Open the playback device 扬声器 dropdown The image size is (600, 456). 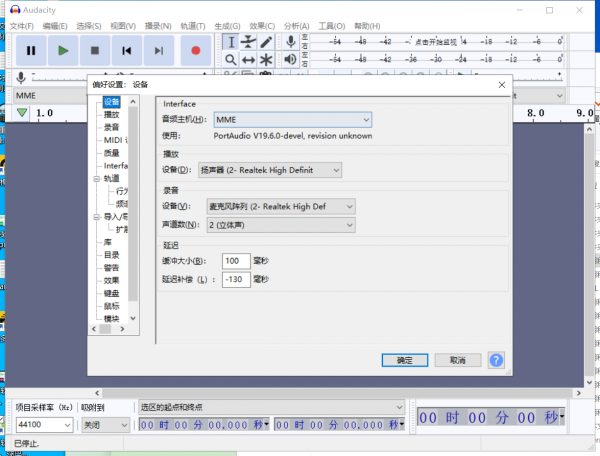[x=270, y=170]
